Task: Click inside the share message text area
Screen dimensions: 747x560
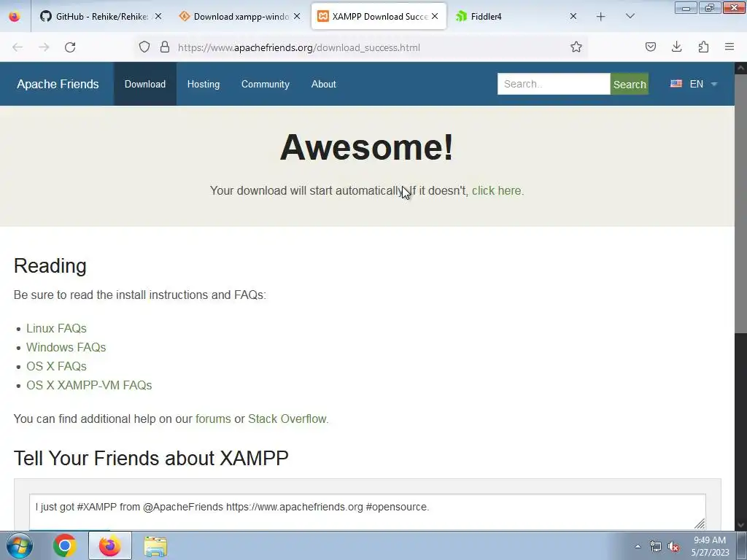Action: click(x=368, y=512)
